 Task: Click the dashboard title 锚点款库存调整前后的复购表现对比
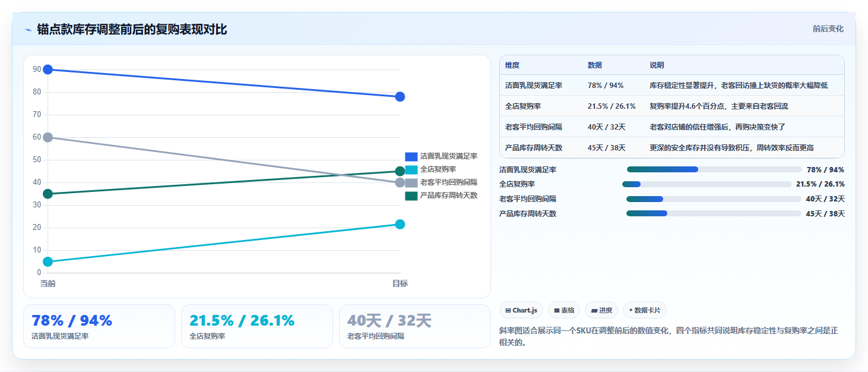[x=132, y=29]
